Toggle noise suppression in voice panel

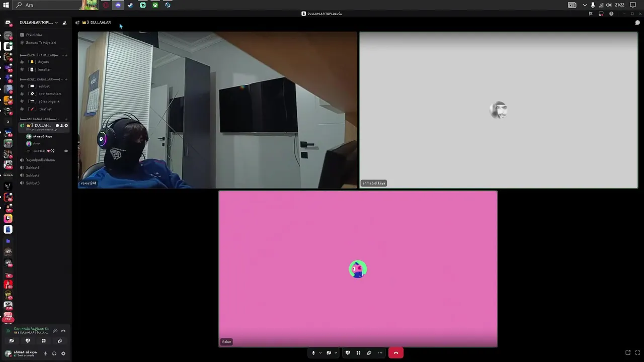pyautogui.click(x=55, y=331)
